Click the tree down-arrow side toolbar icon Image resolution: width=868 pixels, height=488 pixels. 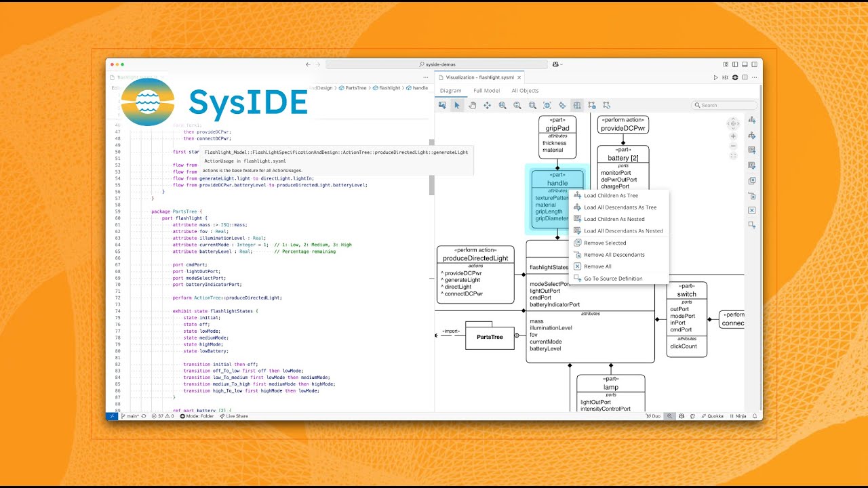point(752,135)
